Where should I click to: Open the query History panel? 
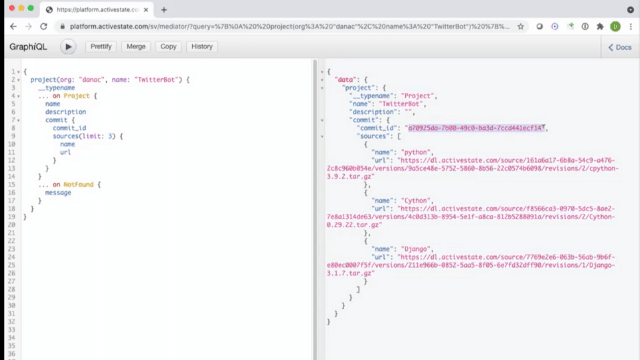(202, 47)
